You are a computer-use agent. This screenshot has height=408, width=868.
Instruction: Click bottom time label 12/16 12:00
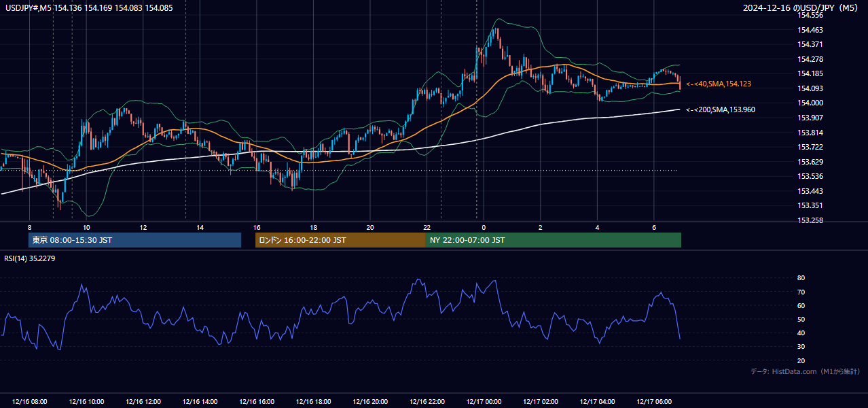pos(143,402)
